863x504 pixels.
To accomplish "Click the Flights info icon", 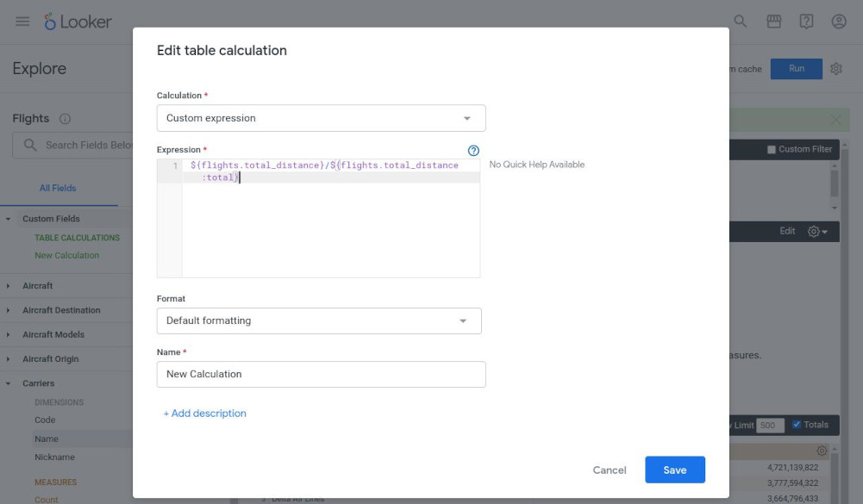I will point(65,119).
